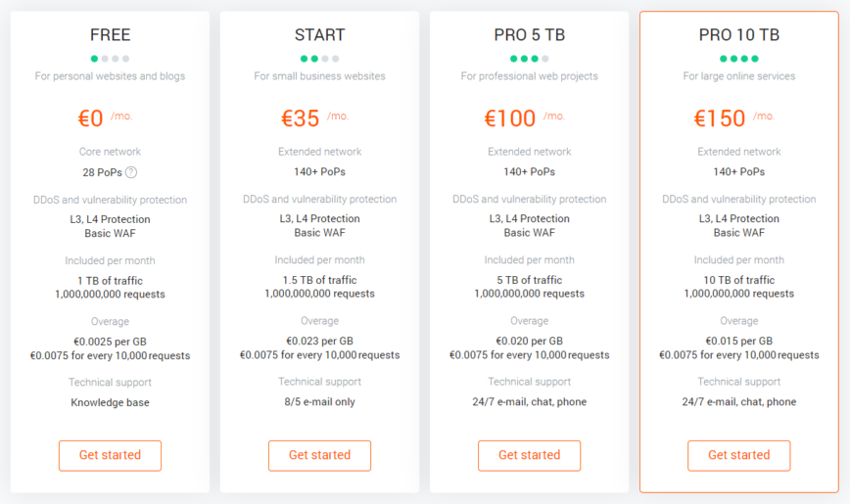Choose Get started for PRO 5 TB
Image resolution: width=850 pixels, height=504 pixels.
tap(529, 455)
